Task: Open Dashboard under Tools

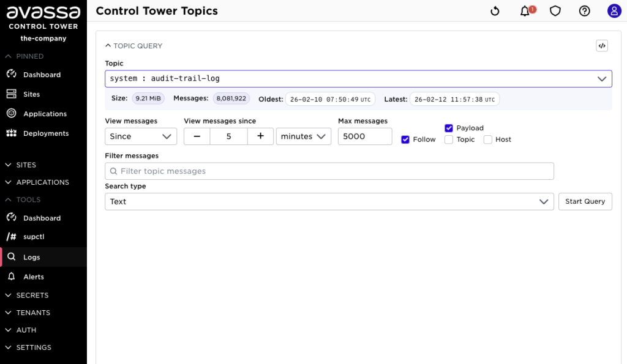Action: [x=43, y=218]
